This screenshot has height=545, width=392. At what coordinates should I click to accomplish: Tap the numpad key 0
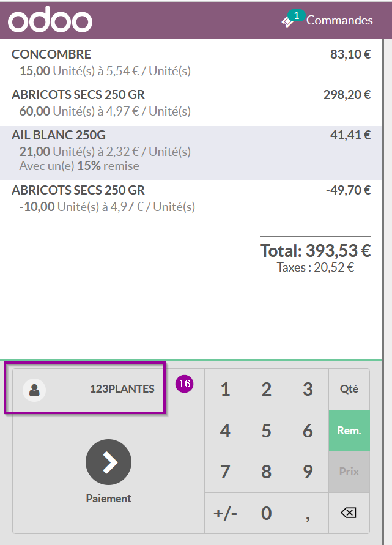[x=267, y=513]
